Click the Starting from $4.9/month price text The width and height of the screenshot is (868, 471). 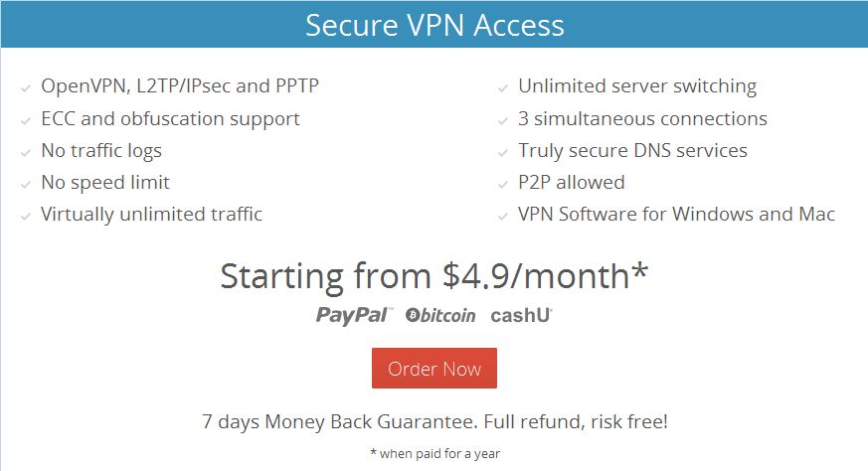click(x=434, y=275)
